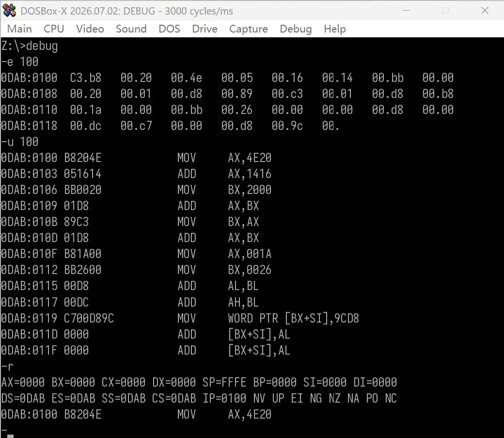Click opcode bytes 'C700D89C'
The height and width of the screenshot is (438, 504).
tap(89, 319)
